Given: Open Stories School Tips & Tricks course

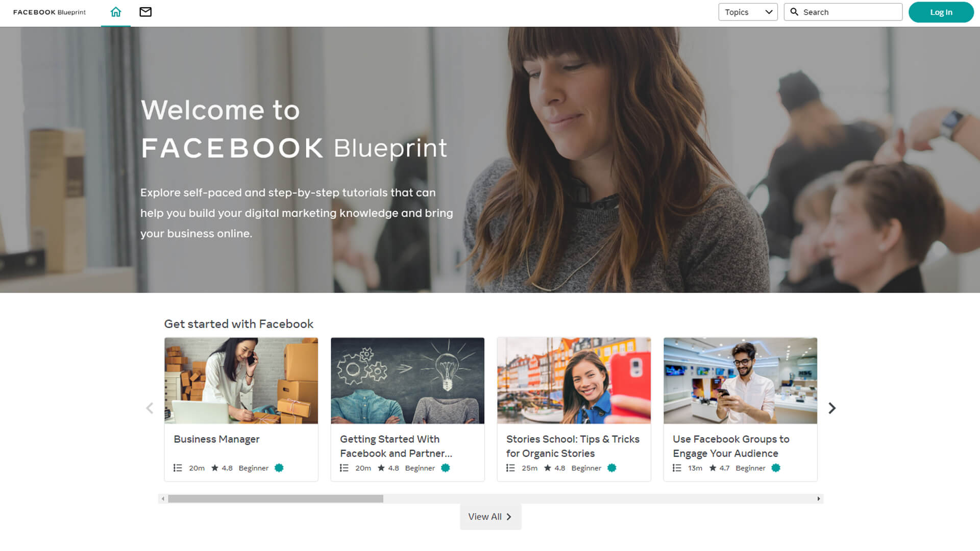Looking at the screenshot, I should [x=573, y=446].
